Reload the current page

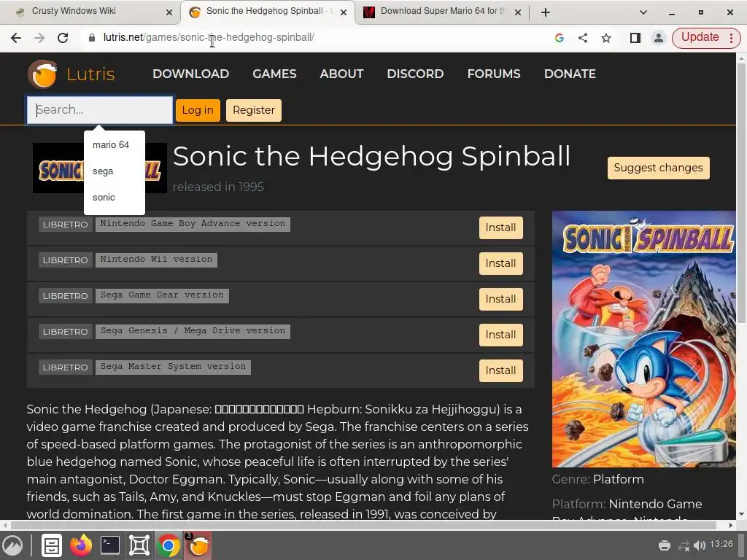(x=63, y=38)
